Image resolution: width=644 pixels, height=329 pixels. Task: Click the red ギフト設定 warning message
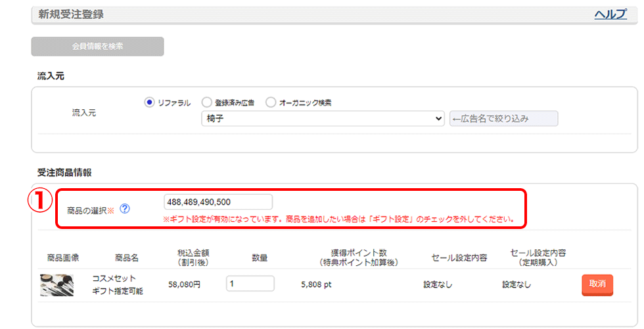(339, 219)
